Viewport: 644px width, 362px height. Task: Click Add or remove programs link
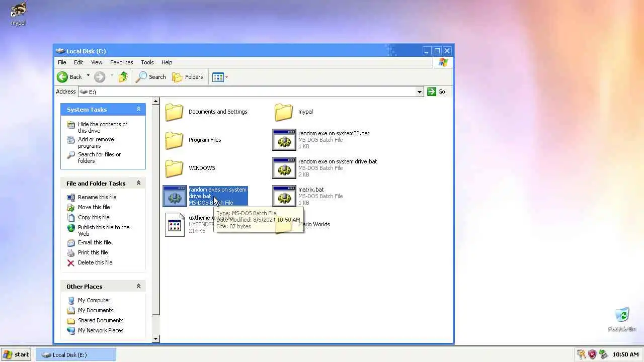tap(96, 142)
